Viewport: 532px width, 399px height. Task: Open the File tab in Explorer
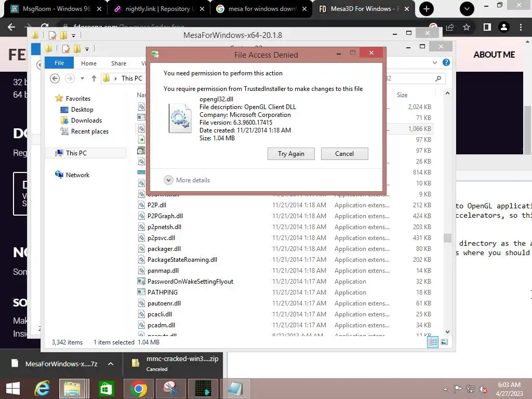click(59, 63)
